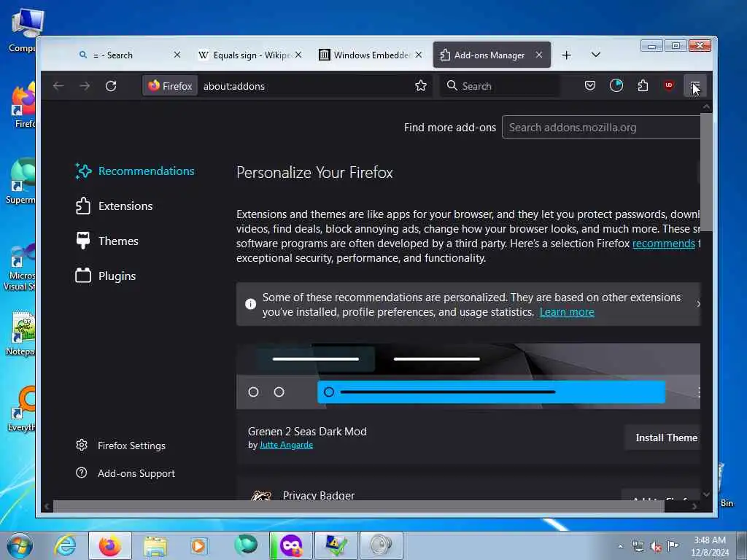Open Jutte Angarde's author page
Screen dimensions: 747x560
286,445
